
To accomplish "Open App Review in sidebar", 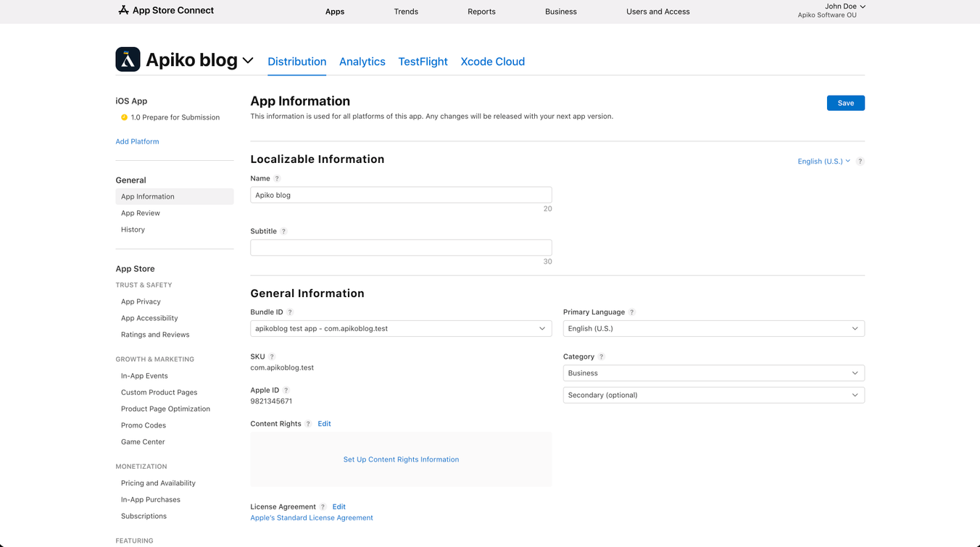I will [x=141, y=213].
